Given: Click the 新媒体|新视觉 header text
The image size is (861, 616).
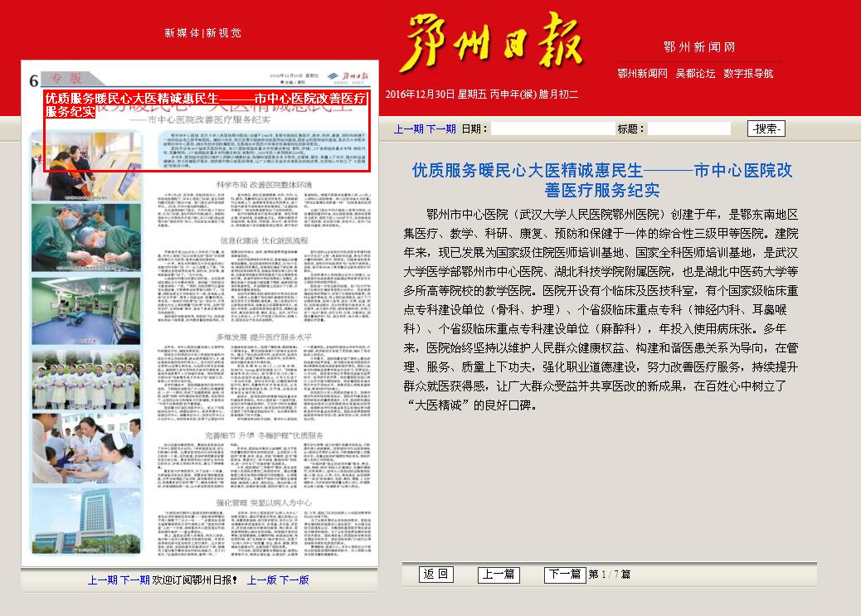Looking at the screenshot, I should 202,33.
